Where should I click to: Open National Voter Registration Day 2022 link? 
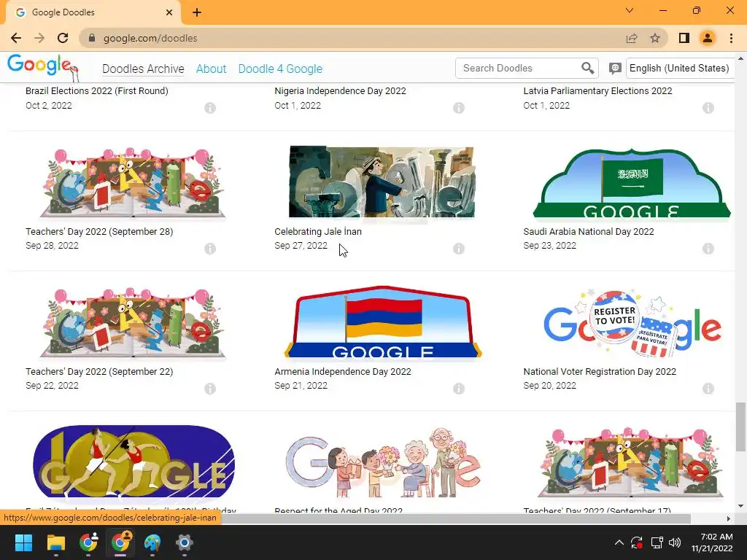pos(600,371)
